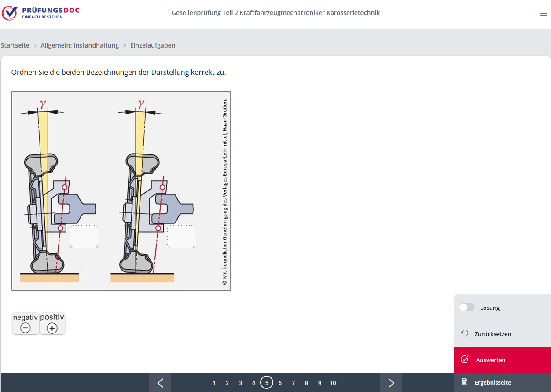Open the hamburger menu icon

(x=544, y=13)
